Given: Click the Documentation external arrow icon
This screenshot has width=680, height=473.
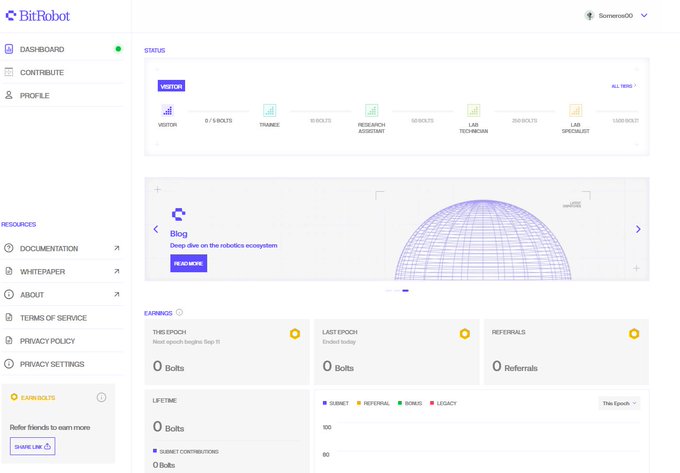Looking at the screenshot, I should click(117, 248).
